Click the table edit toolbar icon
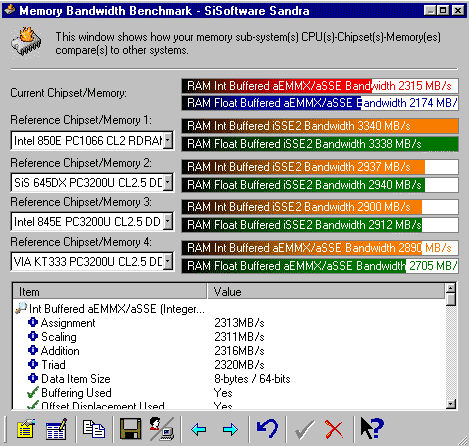This screenshot has height=446, width=469. 56,429
